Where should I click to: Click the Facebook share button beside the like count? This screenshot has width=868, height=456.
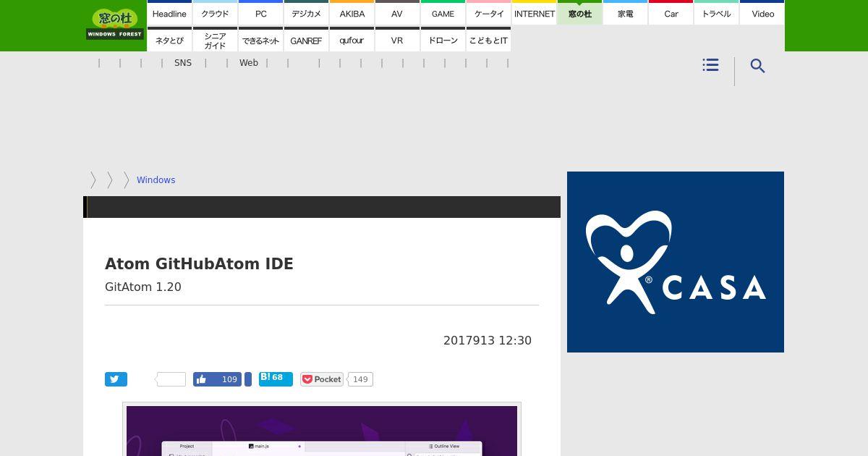[248, 379]
